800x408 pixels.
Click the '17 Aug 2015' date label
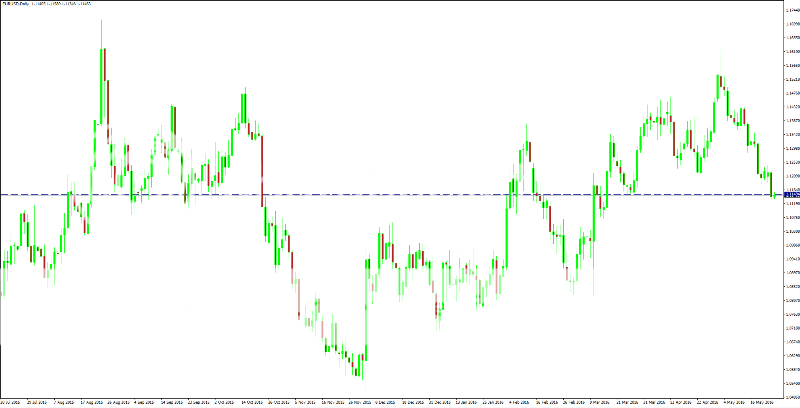(92, 402)
